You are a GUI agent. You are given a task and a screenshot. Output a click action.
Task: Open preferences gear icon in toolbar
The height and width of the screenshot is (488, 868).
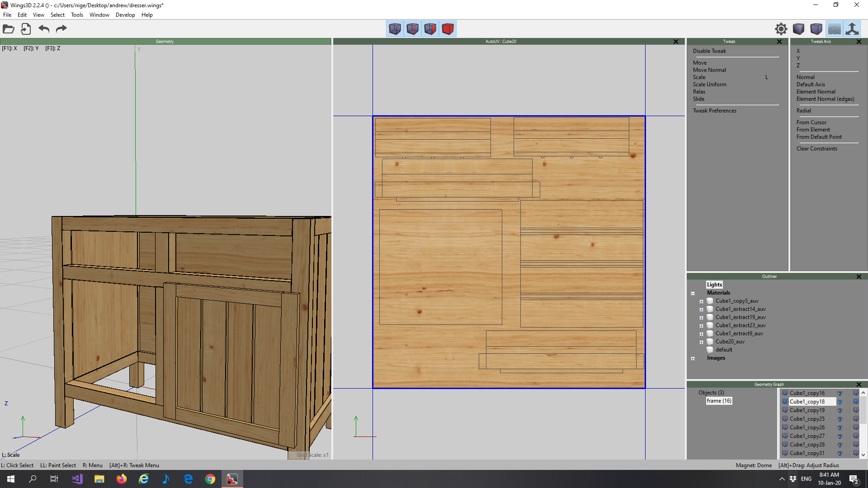781,29
